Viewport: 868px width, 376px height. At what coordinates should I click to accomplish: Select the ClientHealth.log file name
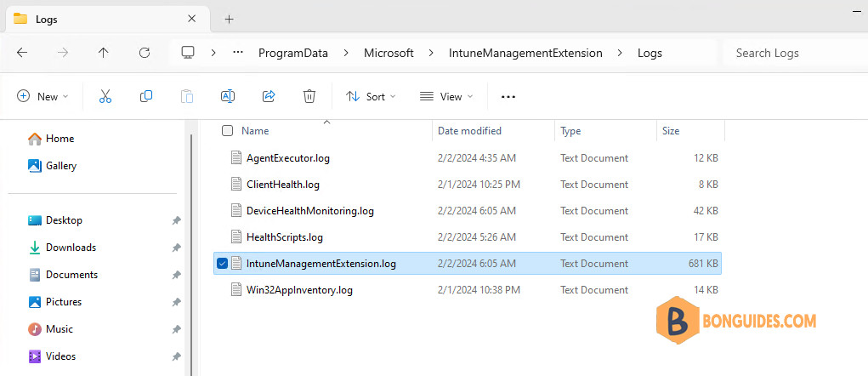pyautogui.click(x=283, y=185)
